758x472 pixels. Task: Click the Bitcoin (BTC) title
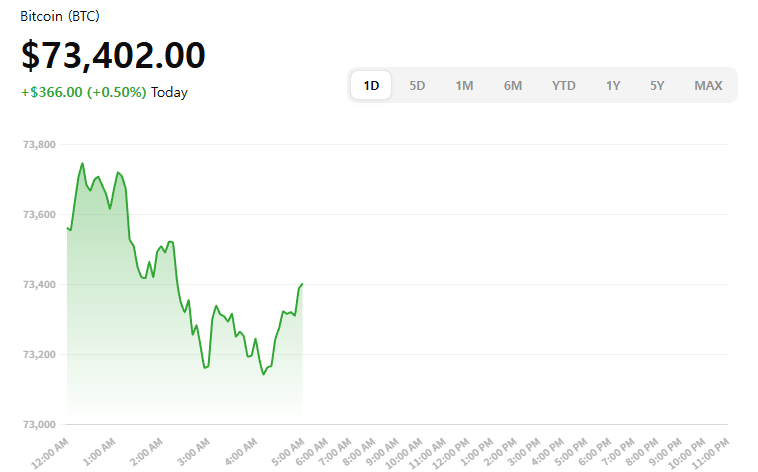point(60,16)
